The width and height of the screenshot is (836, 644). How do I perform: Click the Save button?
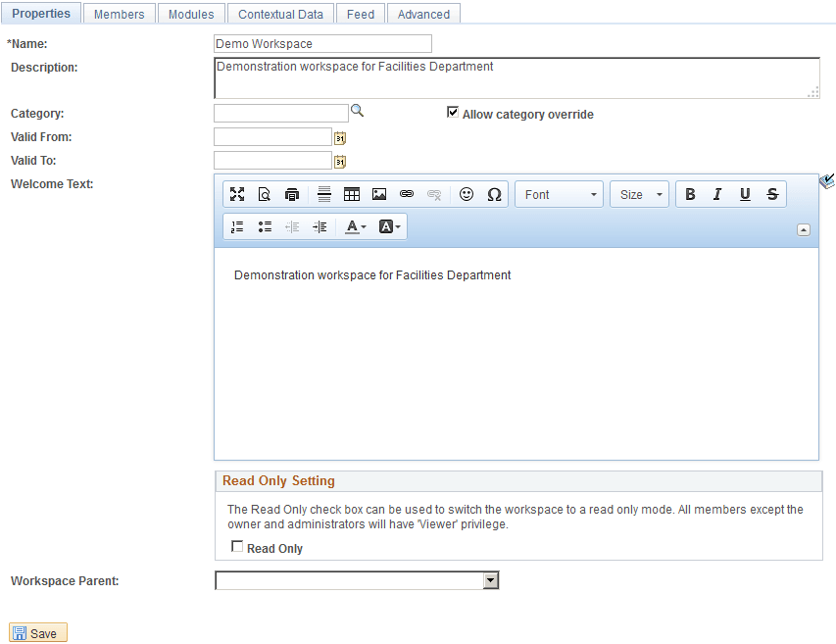tap(37, 631)
